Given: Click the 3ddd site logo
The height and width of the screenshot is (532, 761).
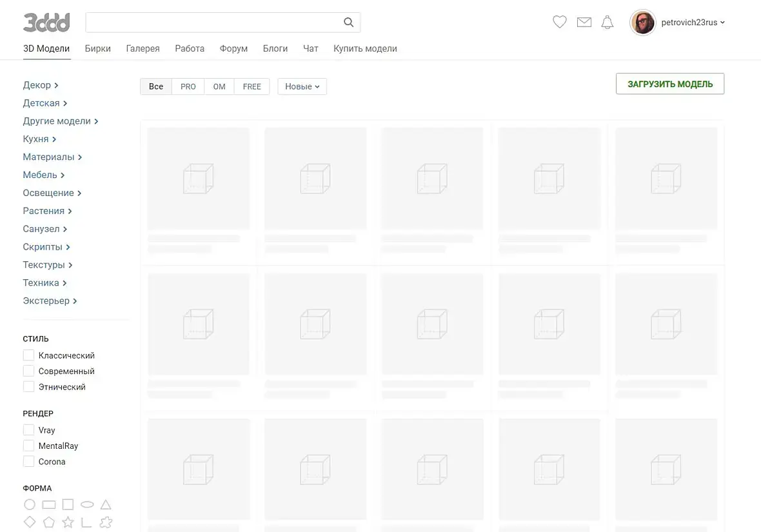Looking at the screenshot, I should (x=46, y=23).
